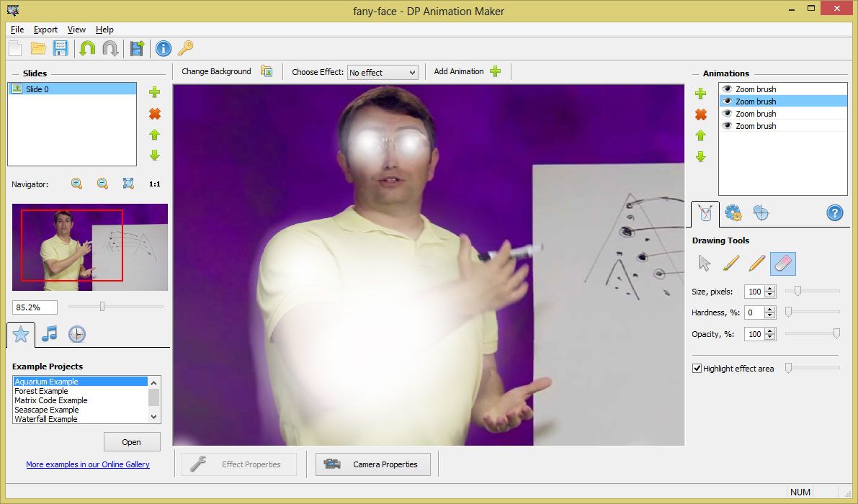Zoom in using Navigator magnifier plus
This screenshot has height=504, width=858.
pos(76,184)
